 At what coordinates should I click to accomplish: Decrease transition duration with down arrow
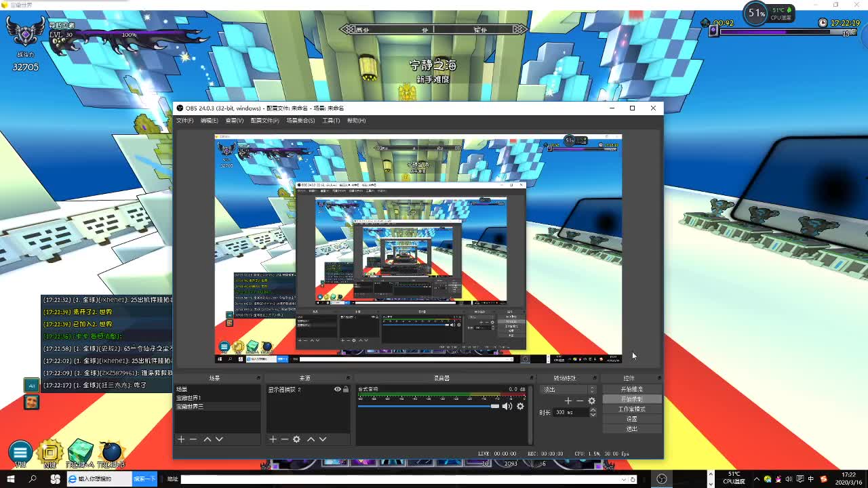[593, 414]
